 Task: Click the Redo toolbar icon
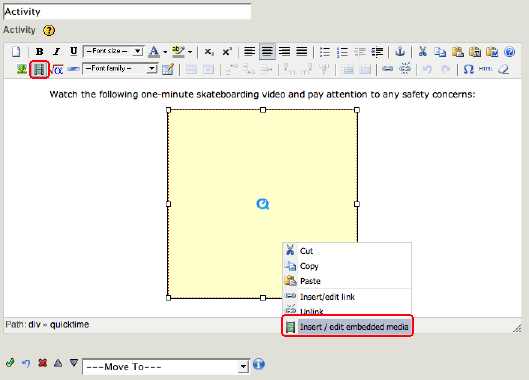[x=445, y=70]
